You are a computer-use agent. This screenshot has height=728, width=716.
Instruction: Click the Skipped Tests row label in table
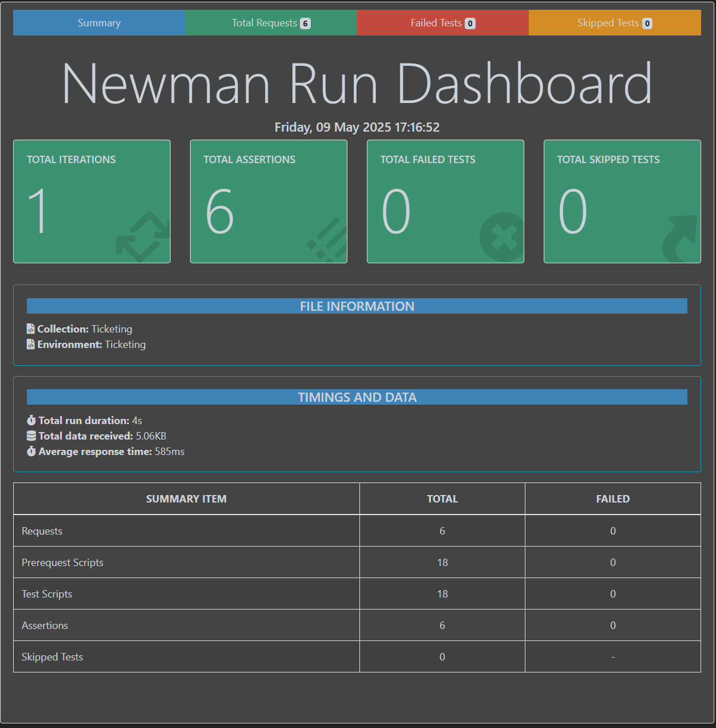53,657
